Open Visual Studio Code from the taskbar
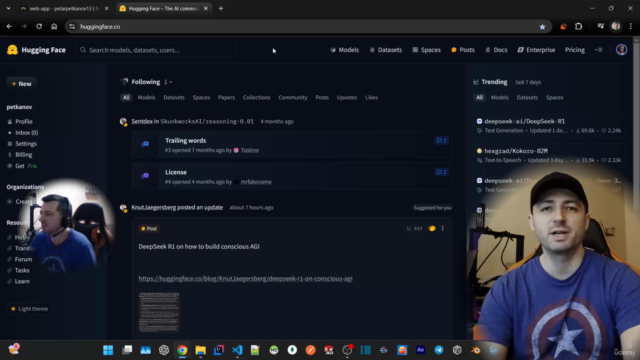640x360 pixels. coord(237,350)
